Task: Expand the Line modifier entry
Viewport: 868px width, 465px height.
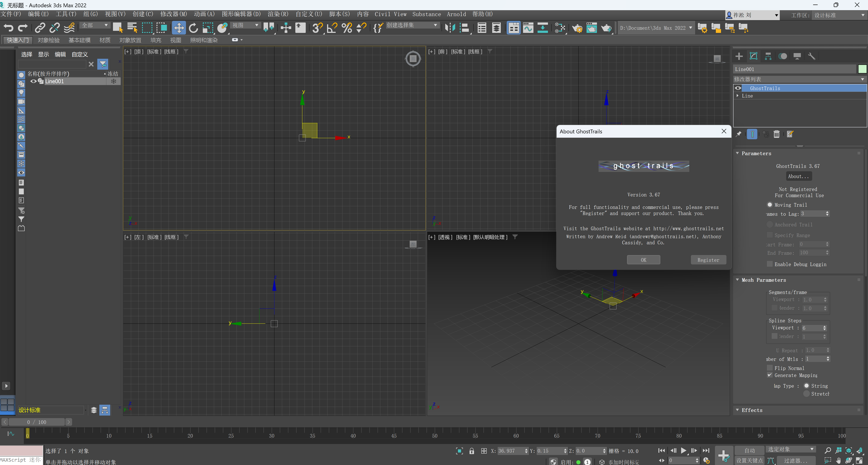Action: click(x=738, y=96)
